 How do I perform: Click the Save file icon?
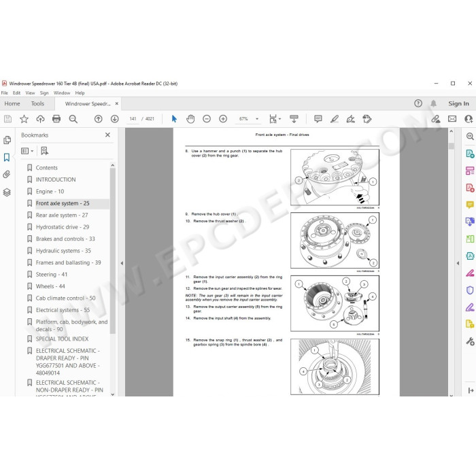click(7, 119)
